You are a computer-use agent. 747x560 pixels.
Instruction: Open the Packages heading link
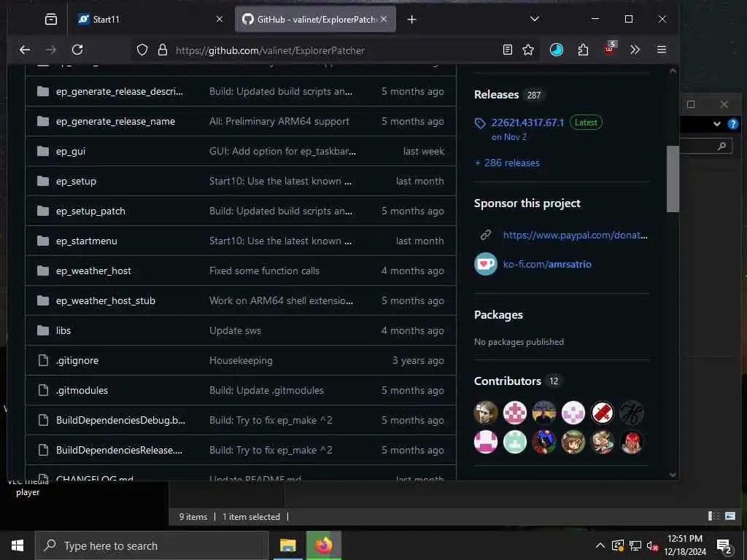pos(498,315)
